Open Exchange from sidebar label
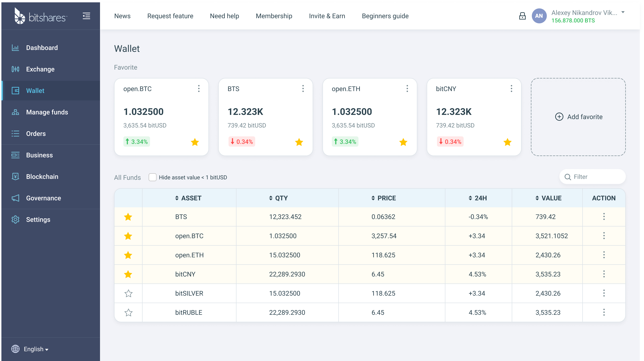The image size is (644, 361). click(40, 69)
